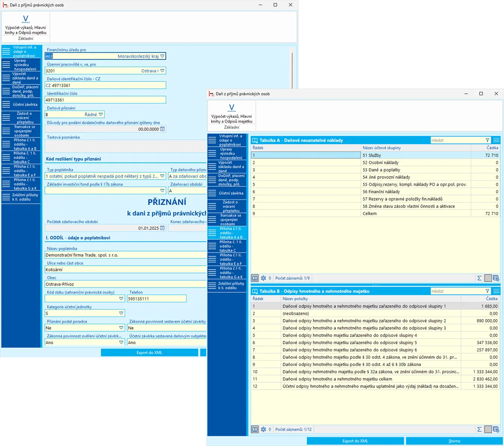Click the snowflake icon in Tabulka B footer
The width and height of the screenshot is (504, 446).
263,429
